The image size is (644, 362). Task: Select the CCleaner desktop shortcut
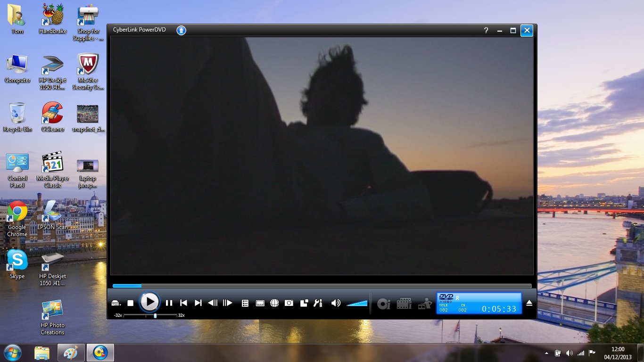click(x=53, y=118)
